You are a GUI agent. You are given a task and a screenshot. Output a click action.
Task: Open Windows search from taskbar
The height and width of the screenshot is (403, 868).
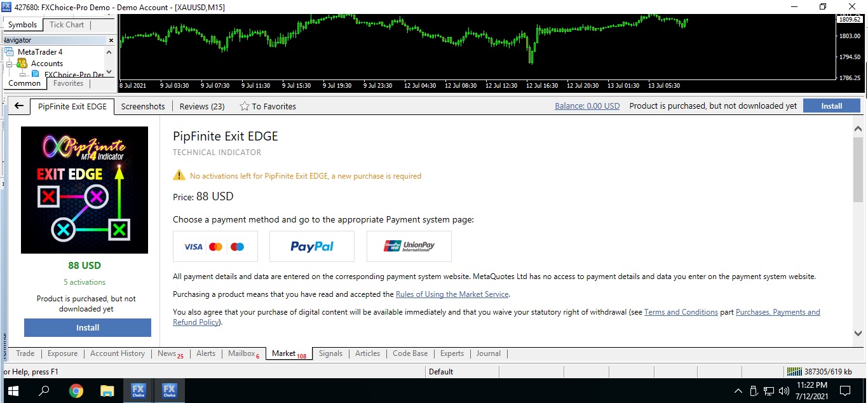pyautogui.click(x=44, y=391)
